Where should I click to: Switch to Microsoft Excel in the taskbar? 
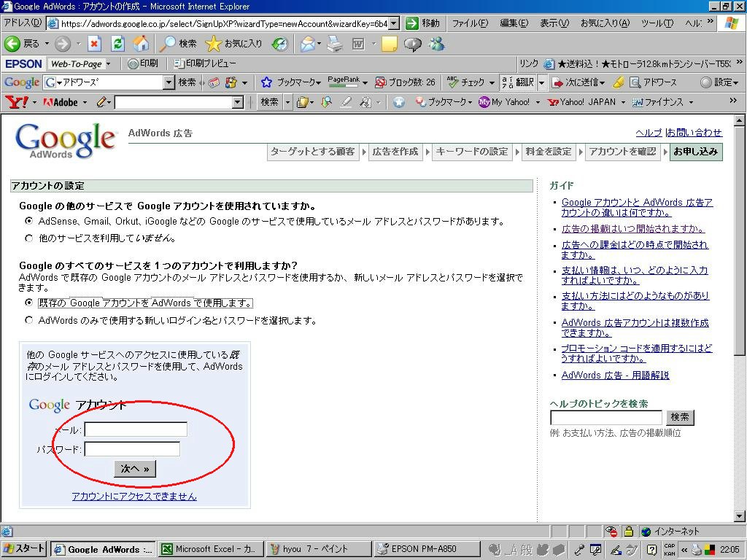210,549
